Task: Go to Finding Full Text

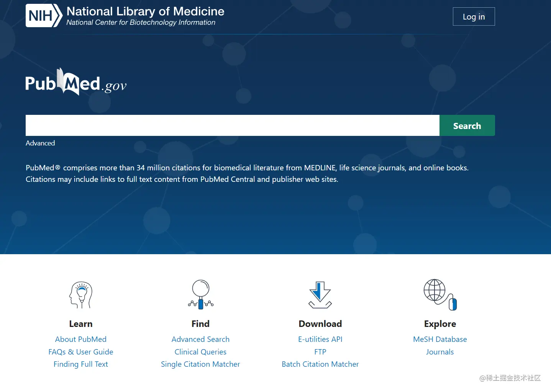Action: coord(81,364)
